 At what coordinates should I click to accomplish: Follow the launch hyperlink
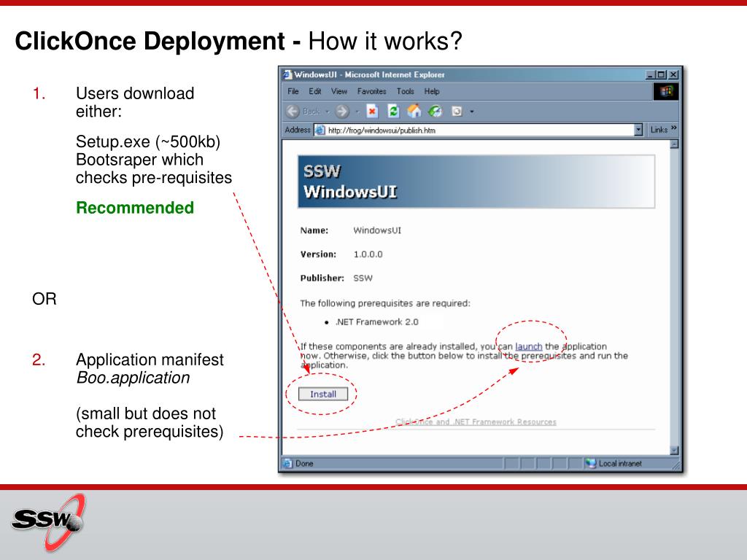529,346
